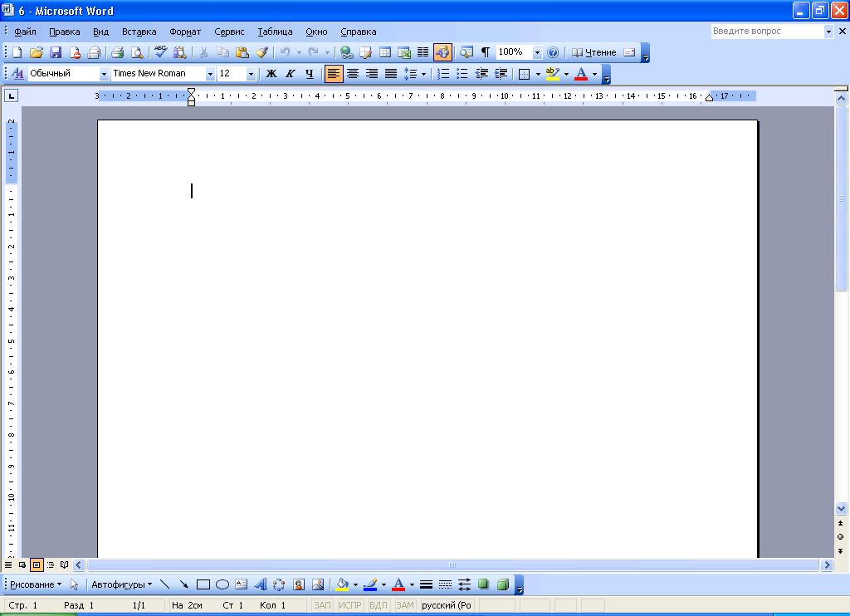850x616 pixels.
Task: Save the document with floppy icon
Action: [56, 52]
